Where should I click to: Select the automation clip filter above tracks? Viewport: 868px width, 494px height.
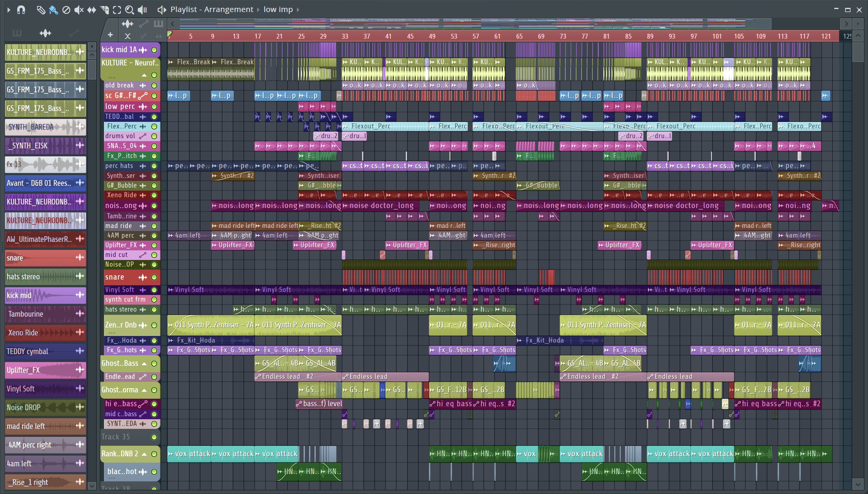click(143, 24)
